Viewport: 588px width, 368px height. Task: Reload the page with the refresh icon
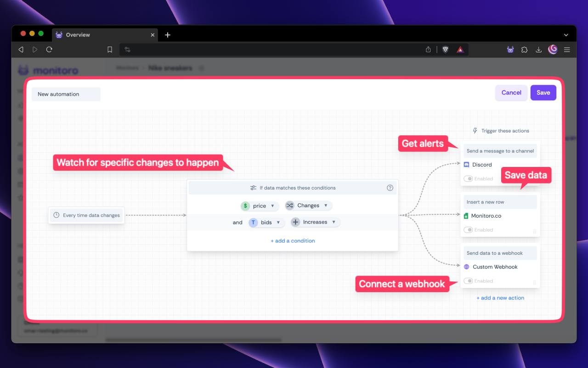49,50
